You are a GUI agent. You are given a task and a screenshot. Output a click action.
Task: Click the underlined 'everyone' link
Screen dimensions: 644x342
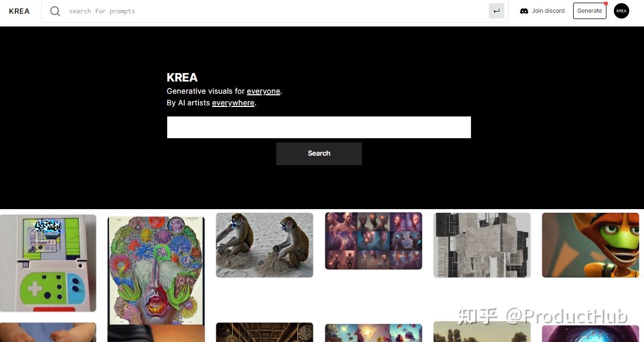(x=264, y=91)
